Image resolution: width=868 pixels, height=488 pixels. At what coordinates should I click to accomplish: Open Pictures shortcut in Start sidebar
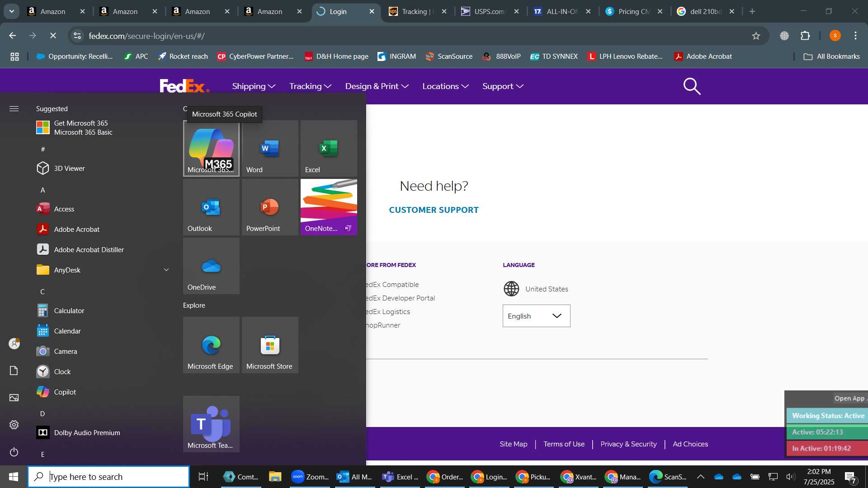(14, 398)
